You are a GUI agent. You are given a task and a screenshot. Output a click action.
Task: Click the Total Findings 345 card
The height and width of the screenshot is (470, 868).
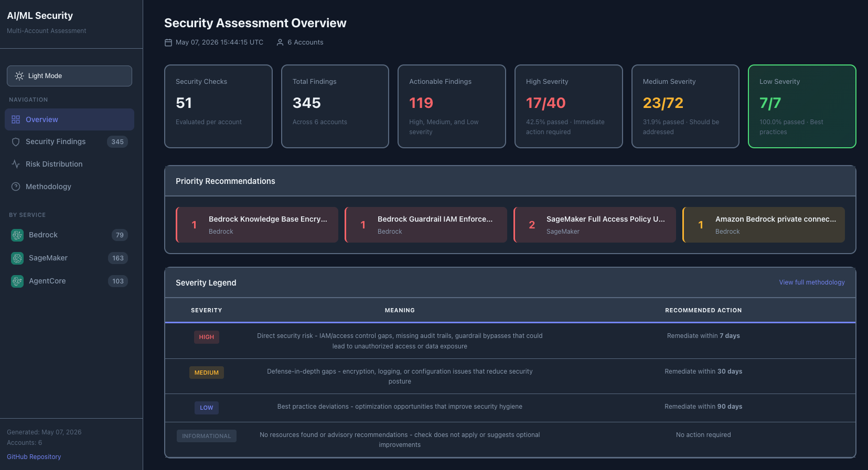pos(335,106)
